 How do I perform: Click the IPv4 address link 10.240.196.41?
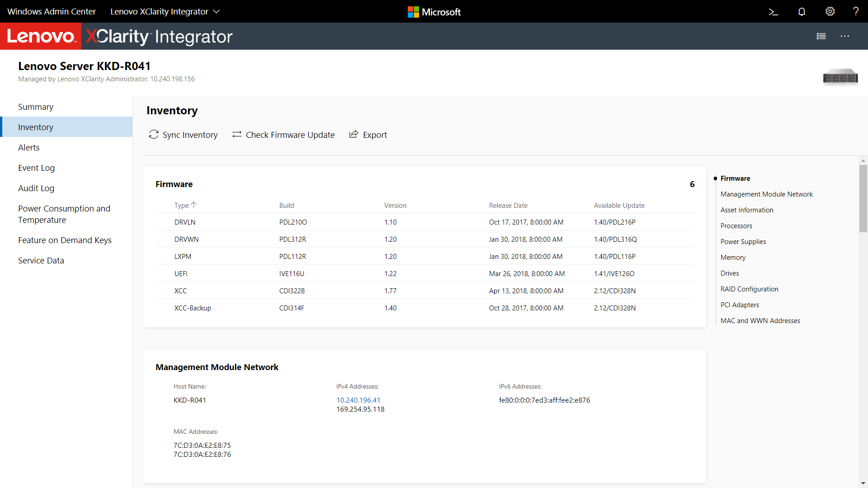pyautogui.click(x=358, y=400)
